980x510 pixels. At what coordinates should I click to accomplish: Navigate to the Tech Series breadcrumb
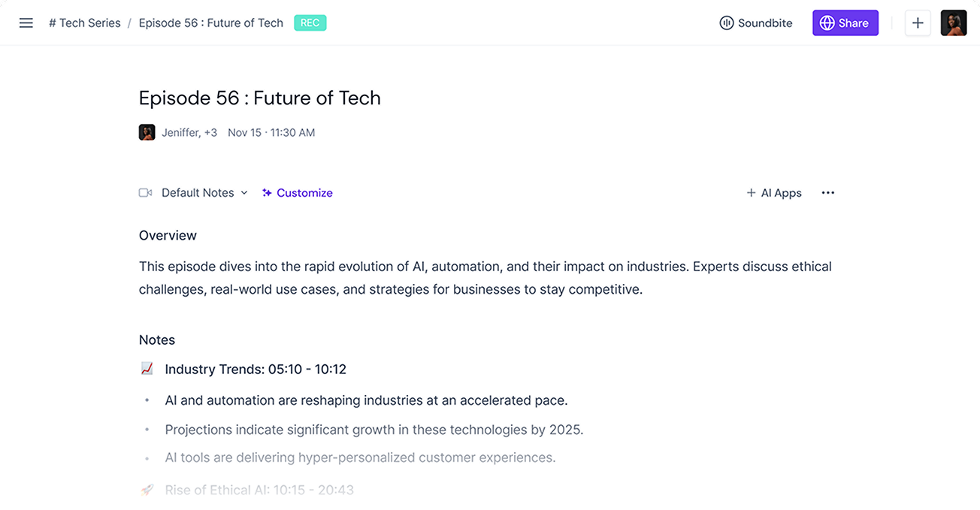(85, 23)
